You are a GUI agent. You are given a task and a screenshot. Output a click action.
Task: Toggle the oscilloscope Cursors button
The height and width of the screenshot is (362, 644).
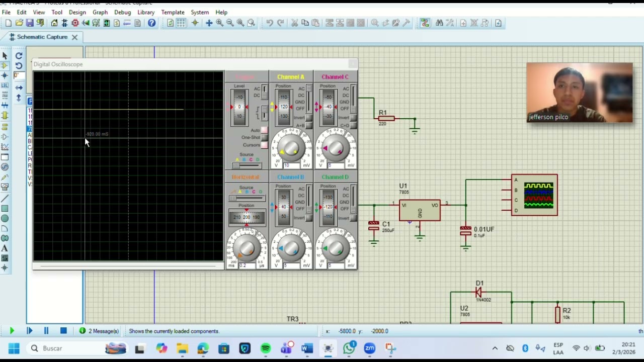(x=264, y=145)
